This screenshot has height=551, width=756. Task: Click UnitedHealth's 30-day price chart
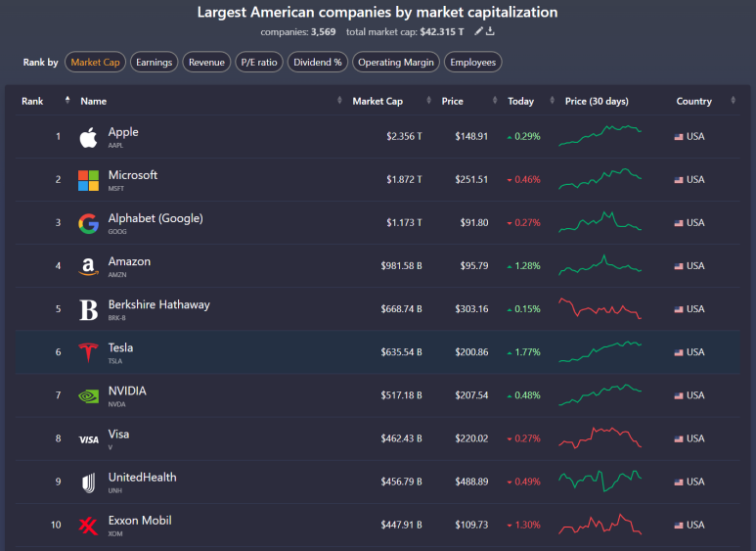[600, 481]
